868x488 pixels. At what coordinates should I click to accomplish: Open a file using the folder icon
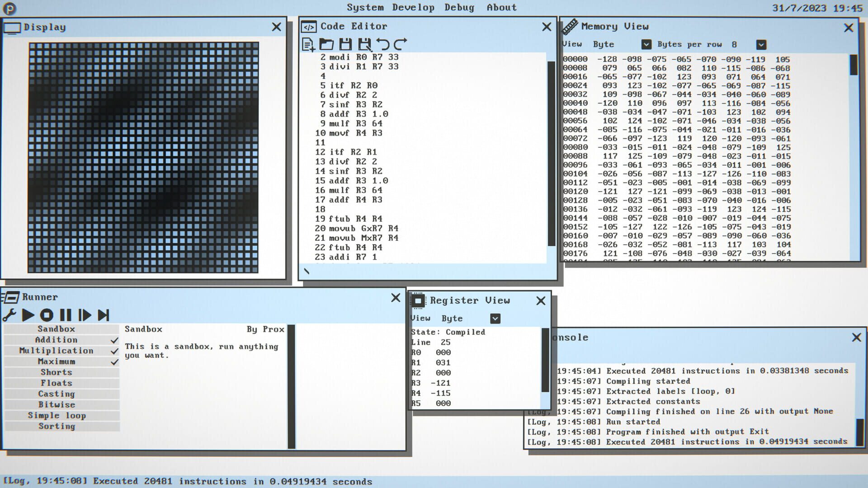click(x=326, y=44)
